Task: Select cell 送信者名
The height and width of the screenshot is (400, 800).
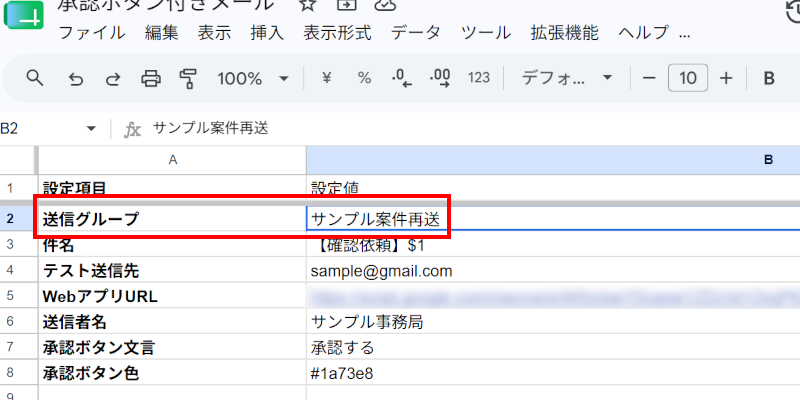Action: click(x=172, y=322)
